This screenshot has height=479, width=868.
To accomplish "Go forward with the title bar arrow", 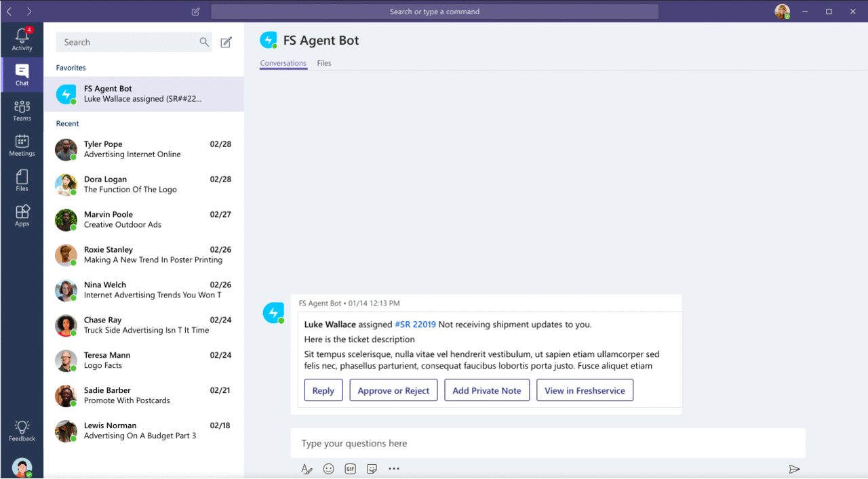I will [x=28, y=12].
